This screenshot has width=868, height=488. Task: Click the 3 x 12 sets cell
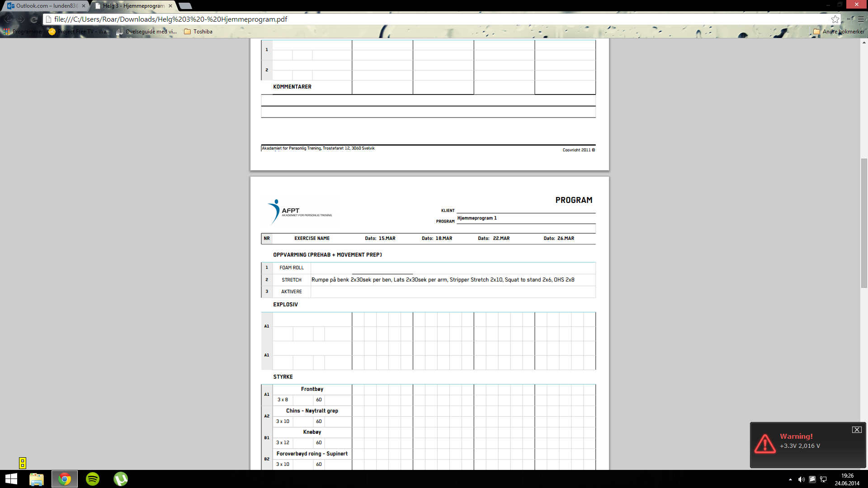(x=283, y=443)
